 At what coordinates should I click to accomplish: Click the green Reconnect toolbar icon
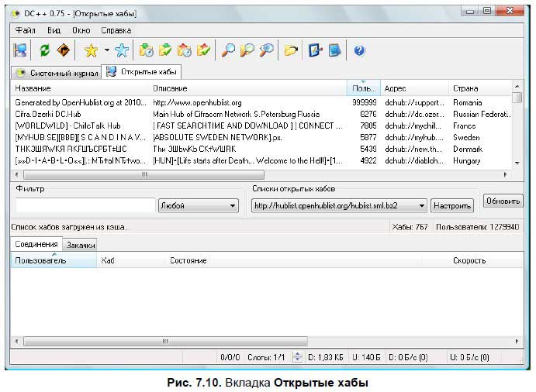coord(45,51)
